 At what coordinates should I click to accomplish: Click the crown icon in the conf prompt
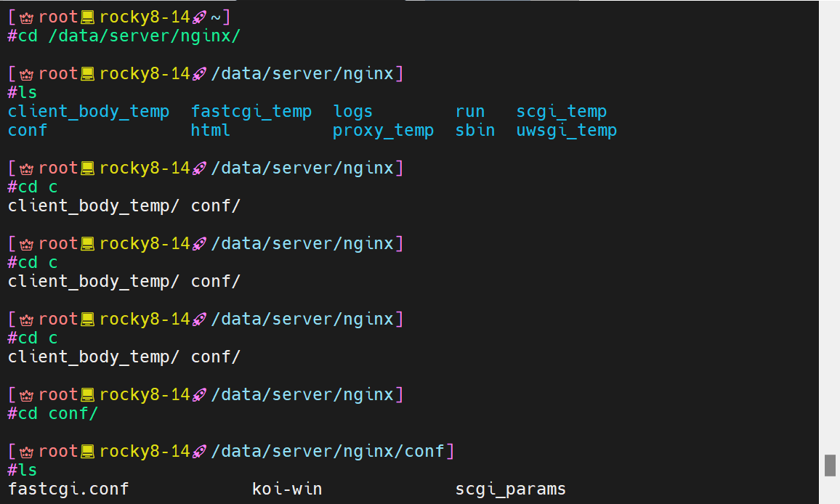click(27, 452)
